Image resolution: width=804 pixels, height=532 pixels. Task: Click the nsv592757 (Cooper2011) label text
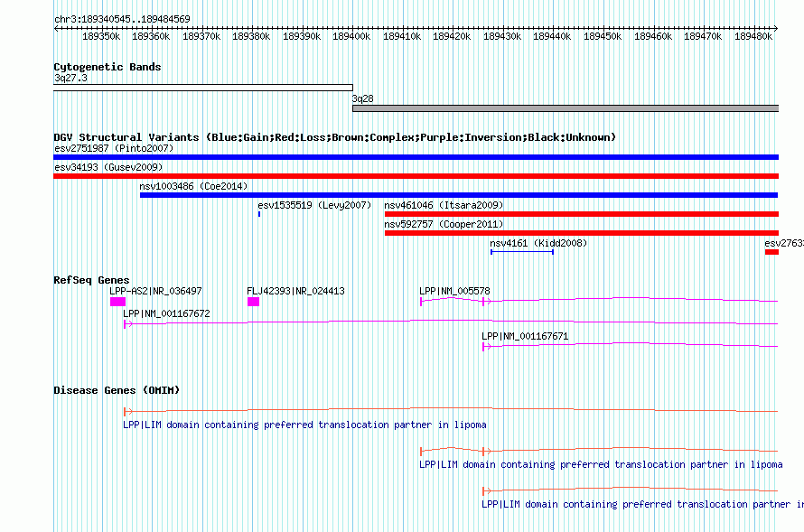pyautogui.click(x=444, y=225)
